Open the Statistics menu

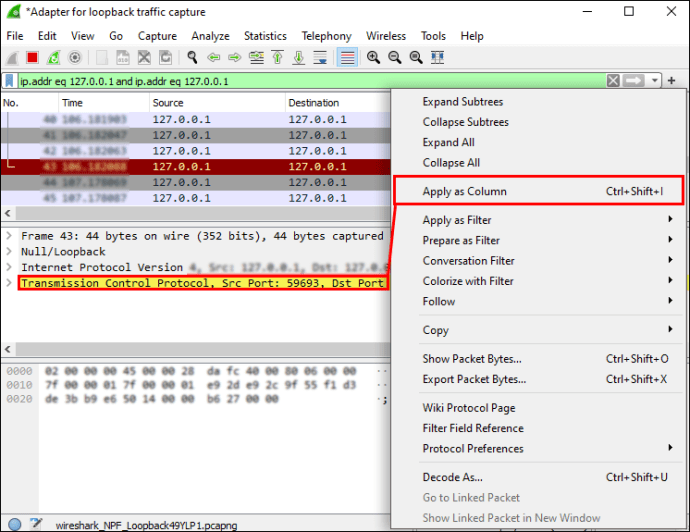265,36
